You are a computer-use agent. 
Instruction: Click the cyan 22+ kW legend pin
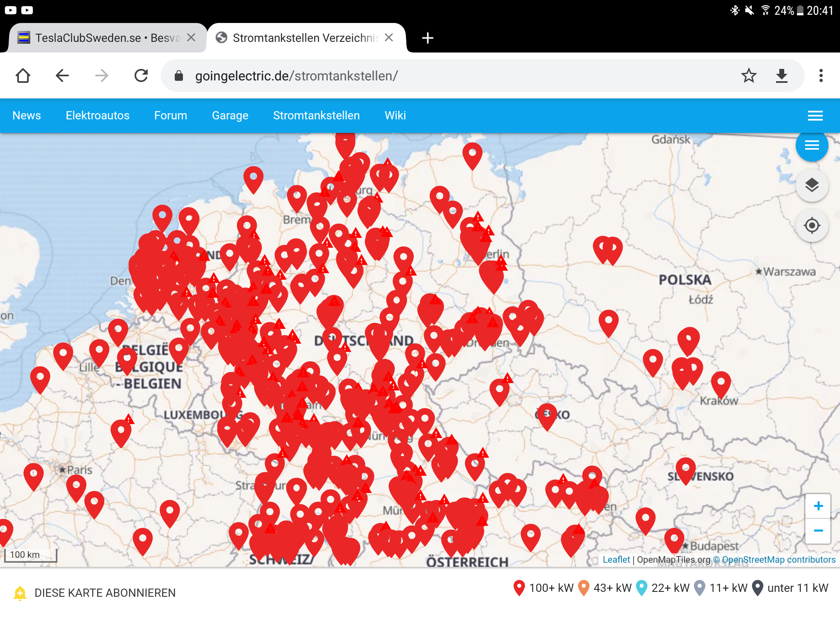(x=641, y=588)
